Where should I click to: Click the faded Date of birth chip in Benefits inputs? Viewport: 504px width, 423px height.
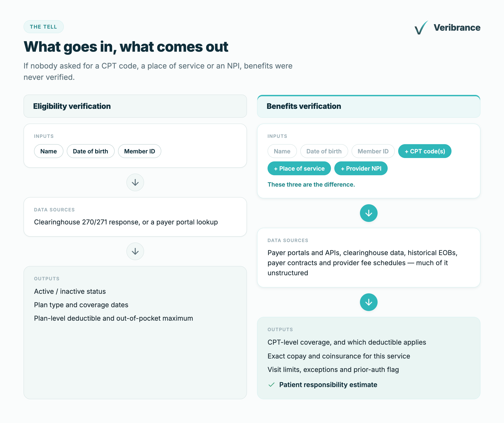coord(324,151)
